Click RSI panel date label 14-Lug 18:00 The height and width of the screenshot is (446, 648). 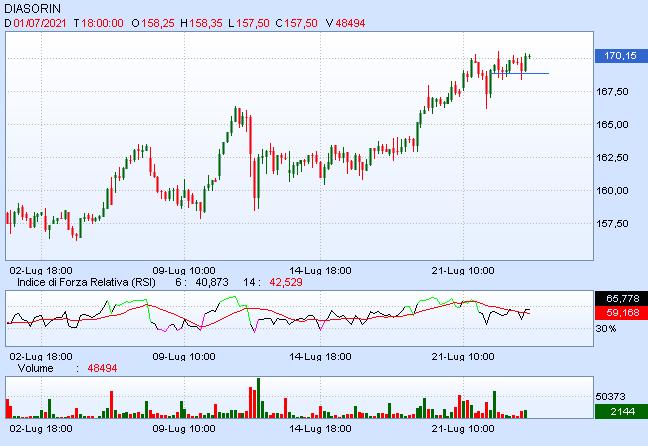[x=320, y=357]
